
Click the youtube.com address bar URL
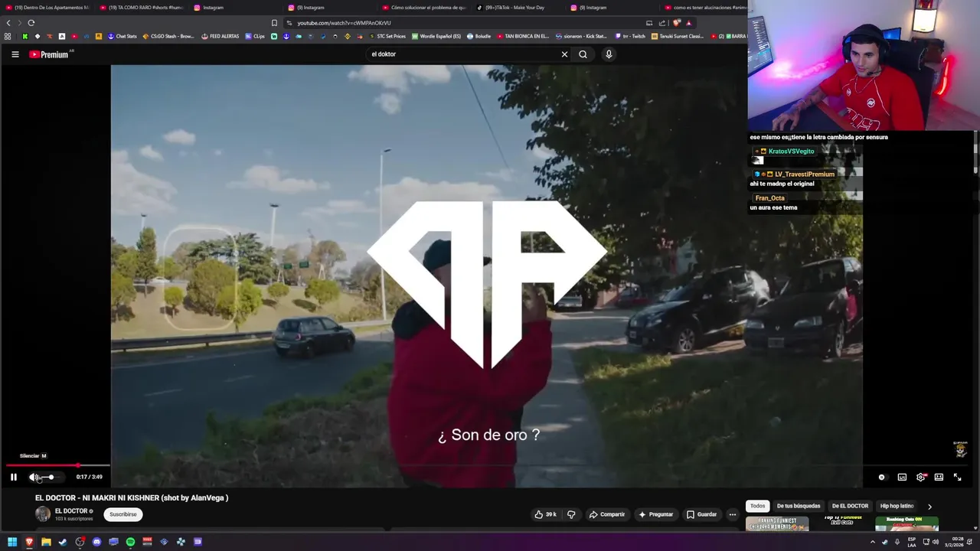pyautogui.click(x=344, y=23)
